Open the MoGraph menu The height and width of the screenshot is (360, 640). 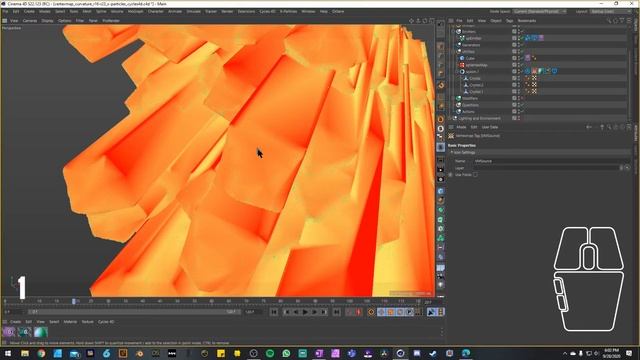pos(136,11)
